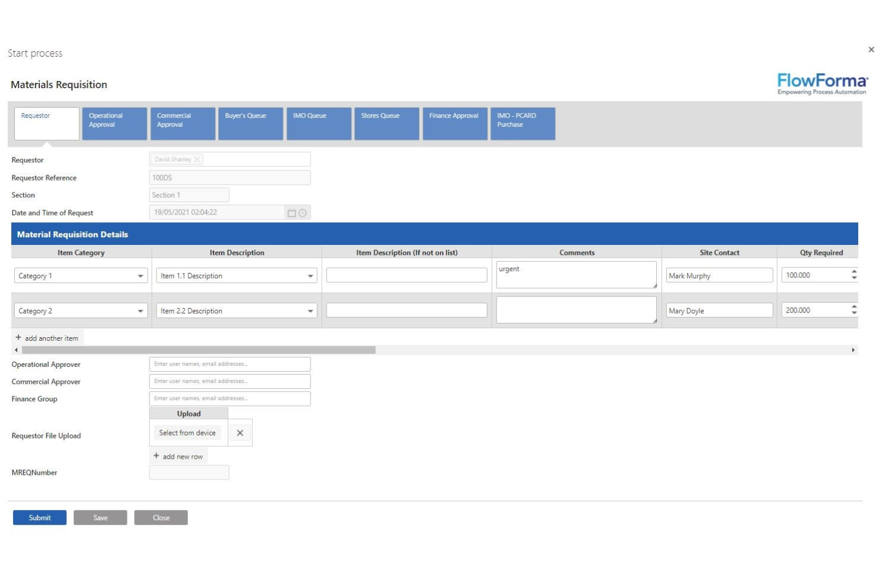
Task: Click the Operational Approver input field
Action: pyautogui.click(x=230, y=364)
